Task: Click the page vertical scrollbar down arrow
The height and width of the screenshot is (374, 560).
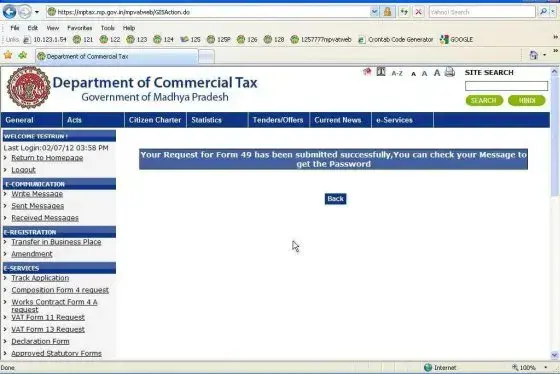Action: click(554, 355)
